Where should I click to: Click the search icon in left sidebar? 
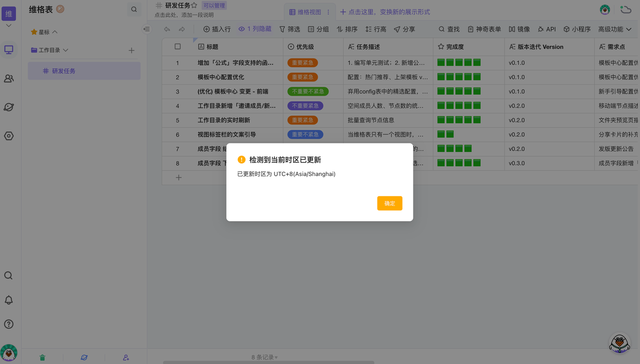8,276
